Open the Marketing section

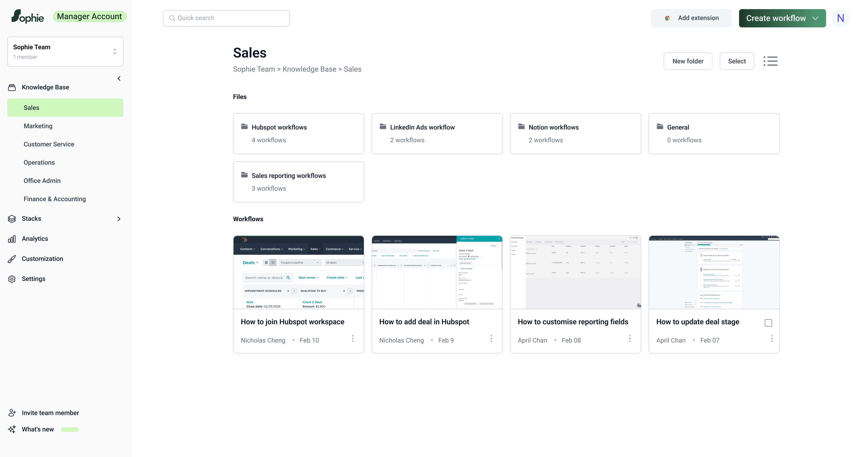[x=38, y=126]
